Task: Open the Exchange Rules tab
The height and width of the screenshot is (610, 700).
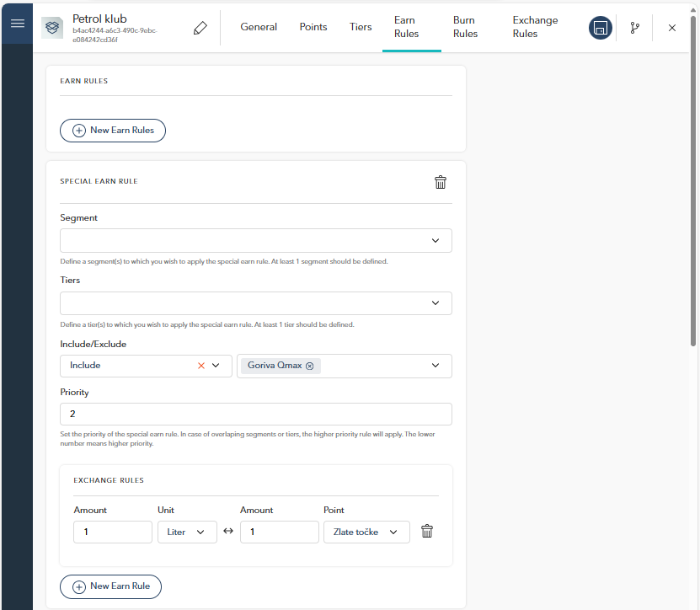Action: click(535, 27)
